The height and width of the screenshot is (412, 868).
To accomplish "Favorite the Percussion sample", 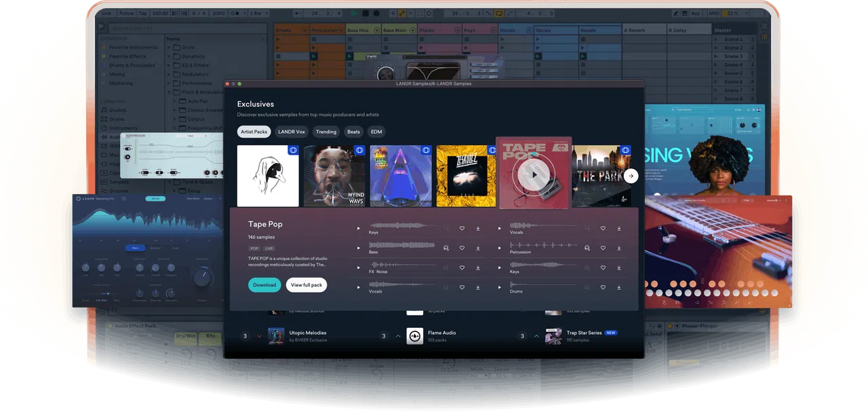I will click(603, 248).
